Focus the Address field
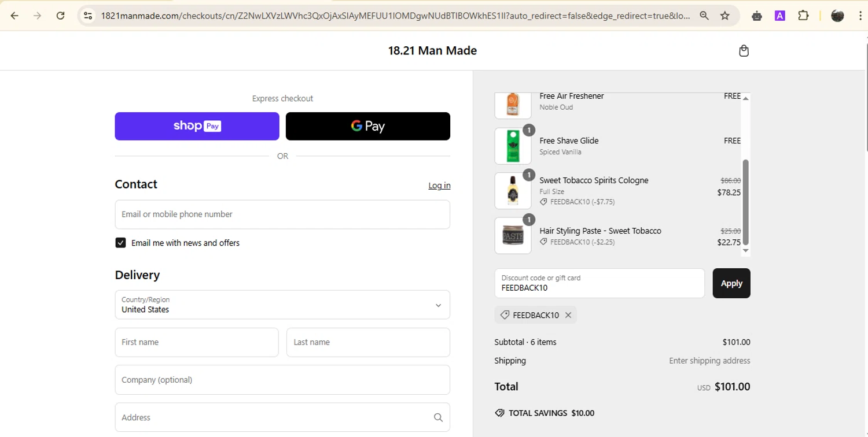 pyautogui.click(x=282, y=417)
